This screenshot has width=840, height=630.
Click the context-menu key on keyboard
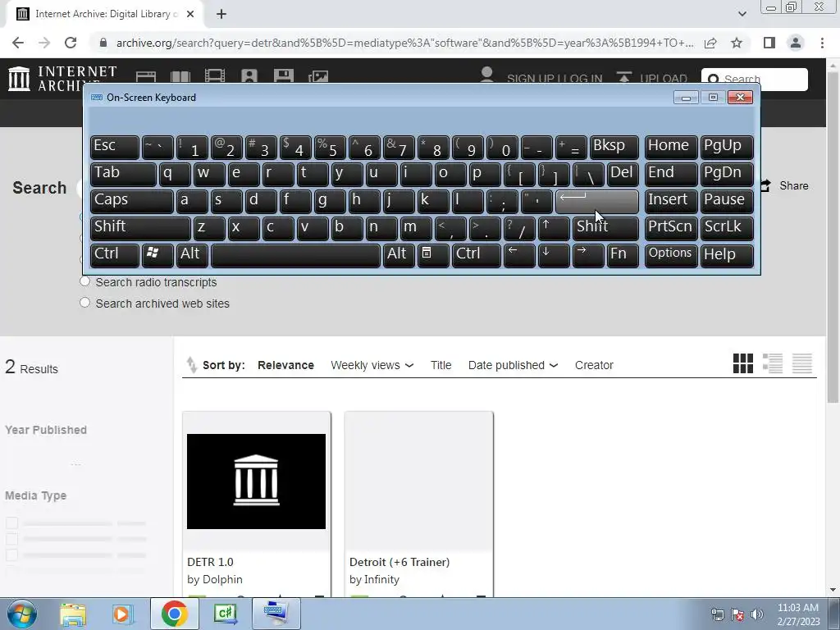(x=433, y=255)
